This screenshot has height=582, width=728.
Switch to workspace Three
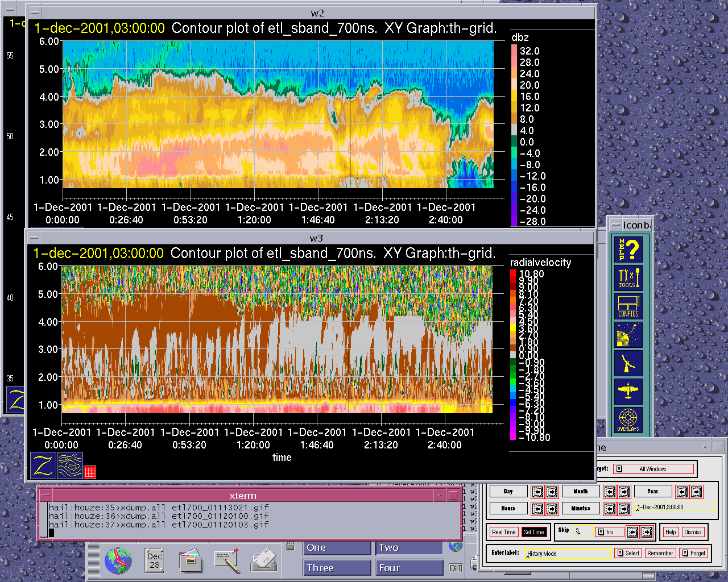coord(337,568)
